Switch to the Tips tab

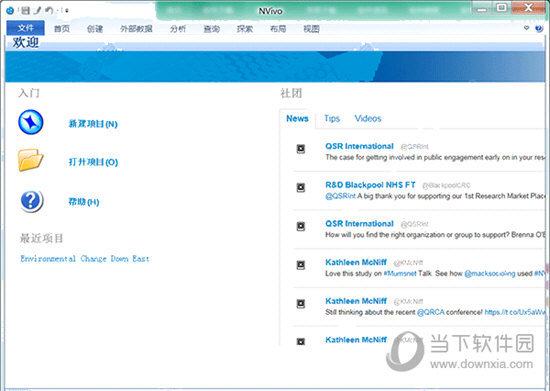(332, 119)
